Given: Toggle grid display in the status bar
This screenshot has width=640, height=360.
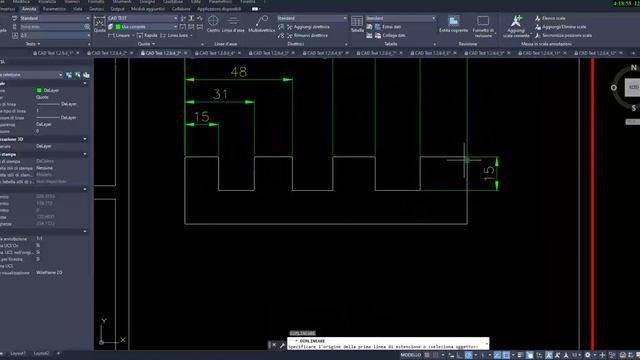Looking at the screenshot, I should pyautogui.click(x=427, y=356).
